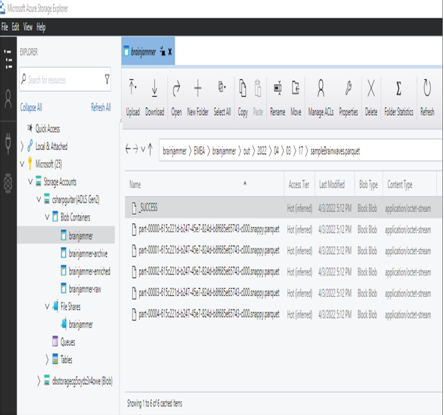This screenshot has height=415, width=444.
Task: Click the filter funnel icon in search box
Action: [107, 79]
